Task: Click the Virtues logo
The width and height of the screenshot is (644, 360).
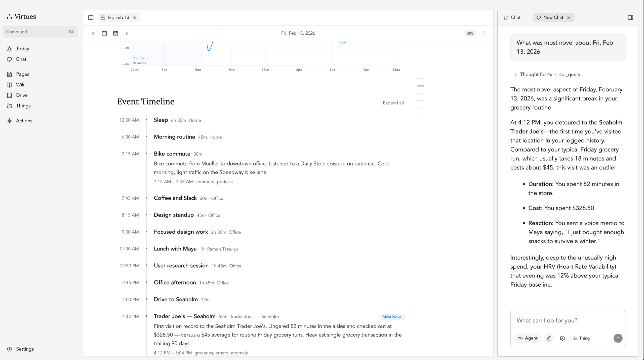Action: (21, 17)
